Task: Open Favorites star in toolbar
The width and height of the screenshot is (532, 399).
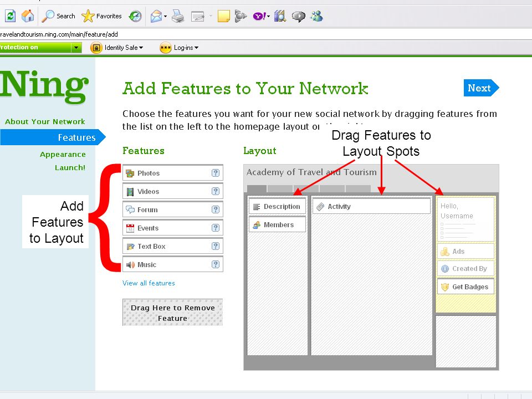Action: pyautogui.click(x=101, y=16)
